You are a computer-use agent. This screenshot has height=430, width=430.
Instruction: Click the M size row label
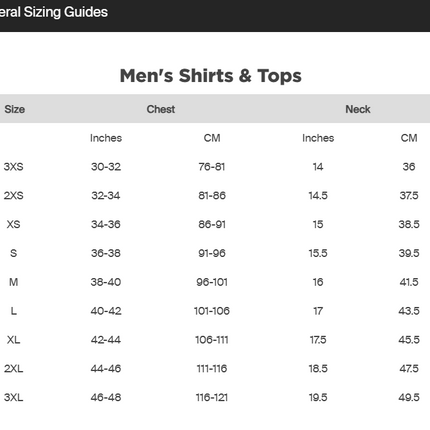pos(14,282)
